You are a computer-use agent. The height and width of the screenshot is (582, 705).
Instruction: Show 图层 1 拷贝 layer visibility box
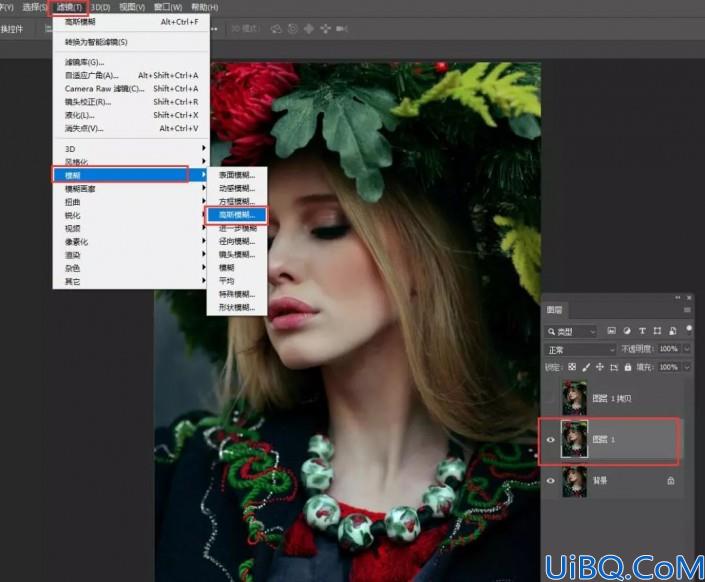(x=551, y=398)
